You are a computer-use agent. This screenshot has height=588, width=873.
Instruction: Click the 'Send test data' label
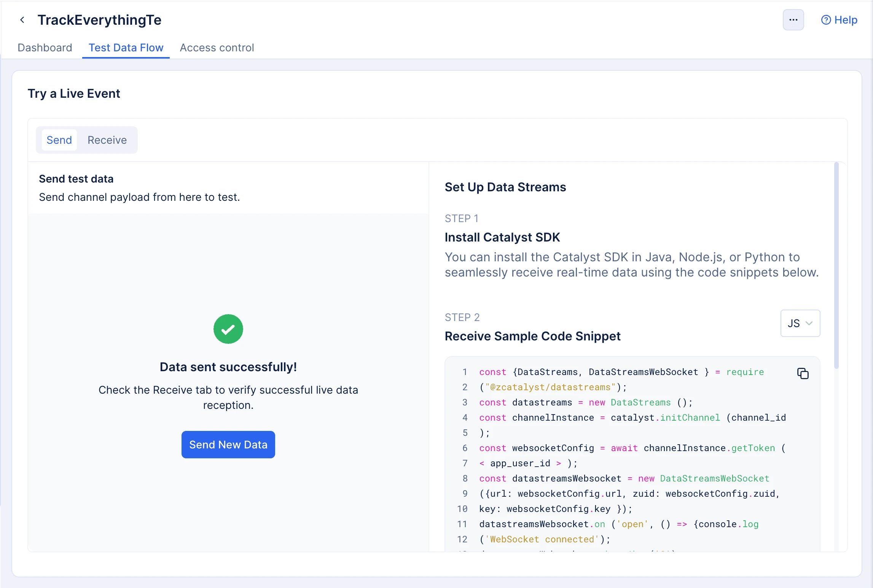tap(76, 179)
